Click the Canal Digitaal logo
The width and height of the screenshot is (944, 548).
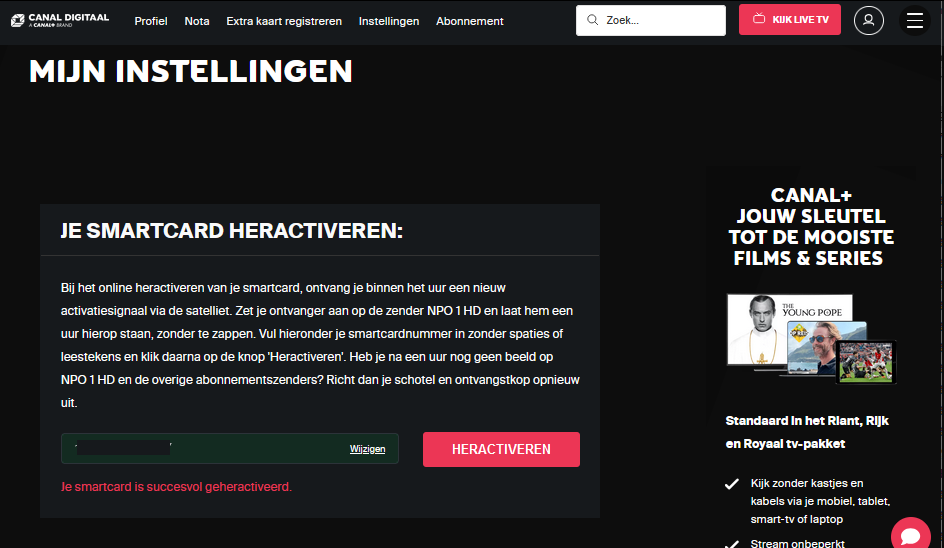click(x=60, y=20)
